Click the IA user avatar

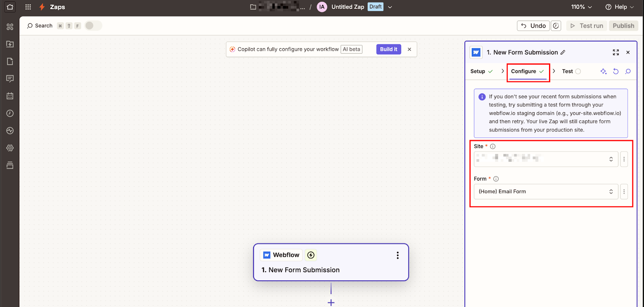tap(322, 7)
